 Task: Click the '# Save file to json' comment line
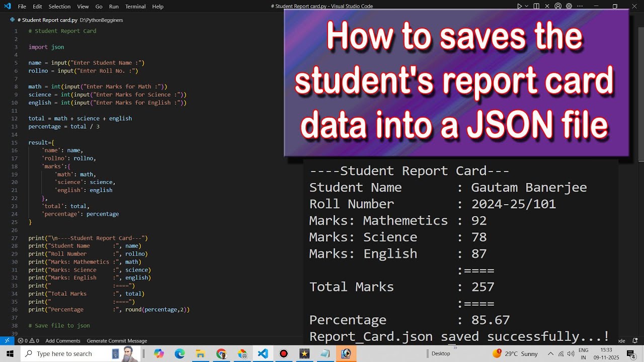pos(59,325)
